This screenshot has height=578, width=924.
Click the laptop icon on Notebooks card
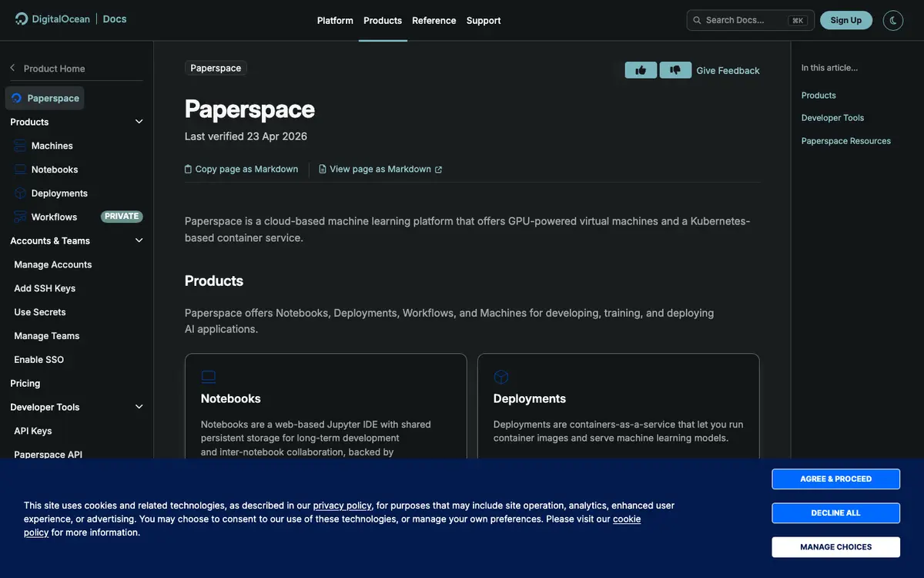pos(209,377)
